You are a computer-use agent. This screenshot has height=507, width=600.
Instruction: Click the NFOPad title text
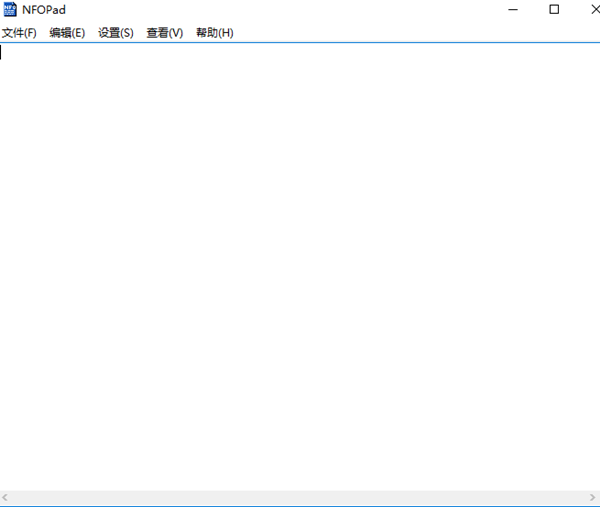[44, 10]
